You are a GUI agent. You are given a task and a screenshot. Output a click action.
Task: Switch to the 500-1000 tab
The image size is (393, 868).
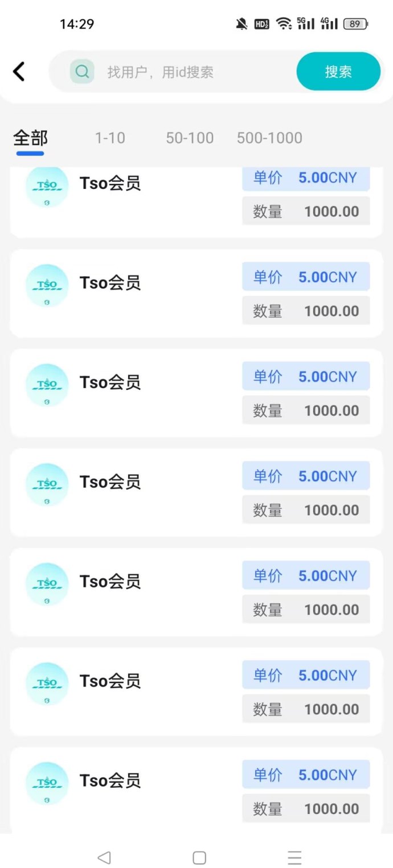click(269, 137)
